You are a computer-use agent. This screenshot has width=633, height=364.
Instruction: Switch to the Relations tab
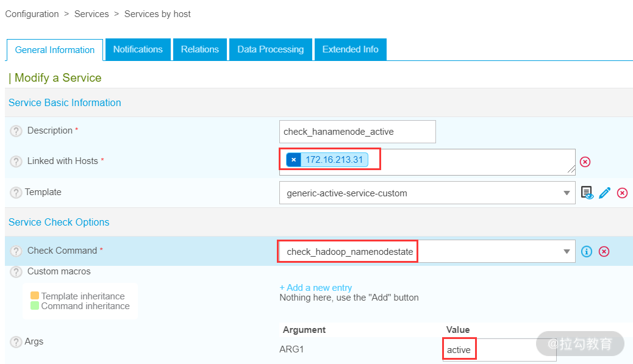point(200,49)
